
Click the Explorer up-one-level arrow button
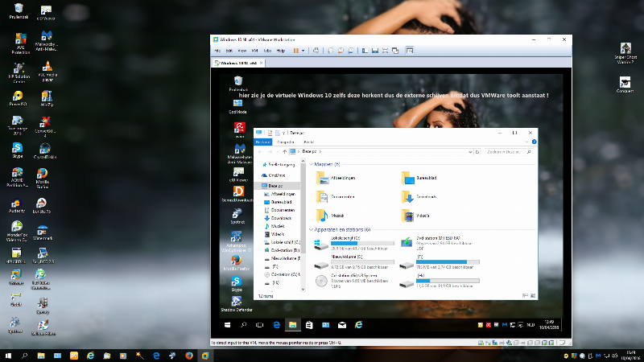(x=284, y=150)
